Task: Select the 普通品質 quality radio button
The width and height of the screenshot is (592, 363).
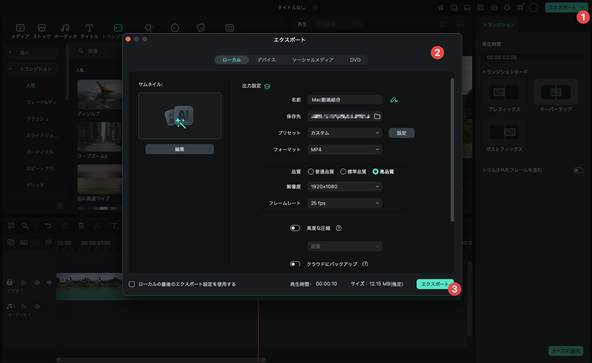Action: [x=311, y=171]
